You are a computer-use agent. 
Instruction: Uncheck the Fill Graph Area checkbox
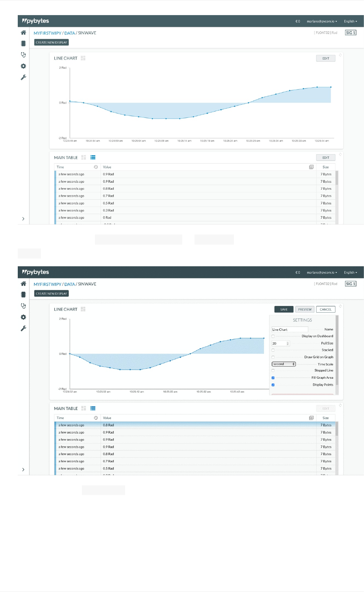tap(273, 378)
